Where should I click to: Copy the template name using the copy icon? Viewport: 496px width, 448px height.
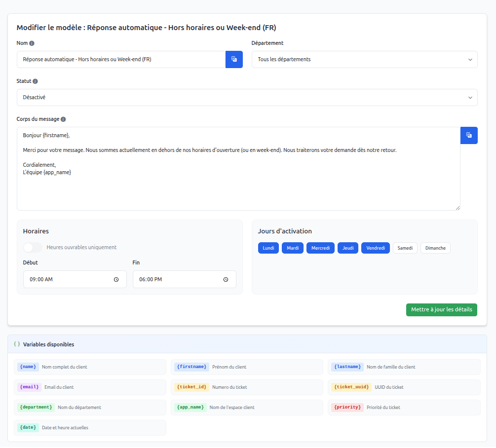click(234, 59)
